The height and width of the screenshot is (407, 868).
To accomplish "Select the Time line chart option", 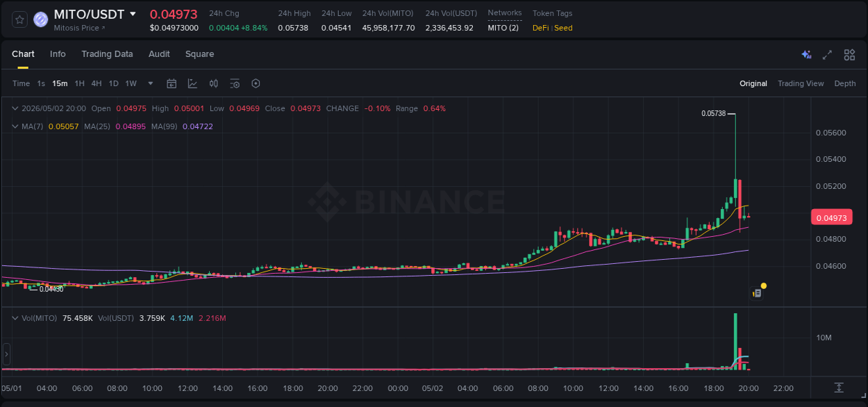I will tap(21, 83).
